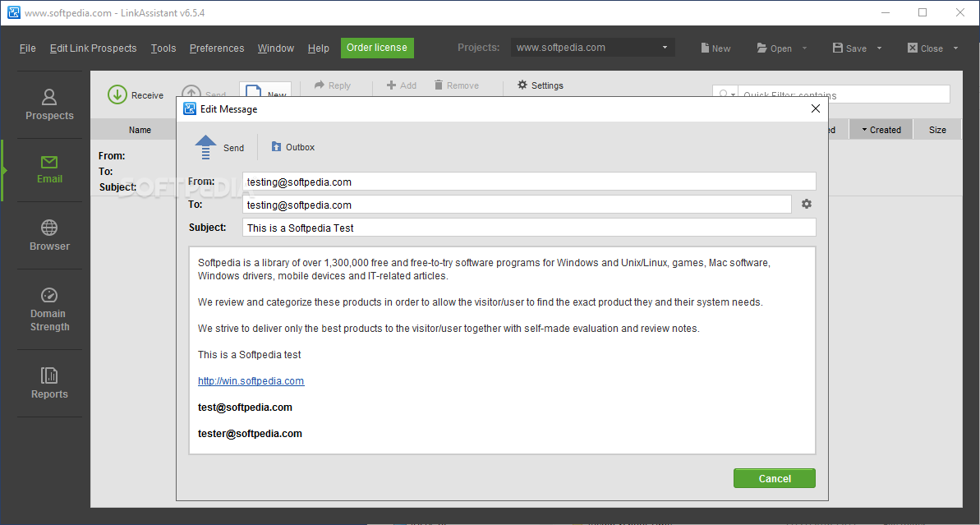980x525 pixels.
Task: Click the Open project button
Action: (775, 48)
